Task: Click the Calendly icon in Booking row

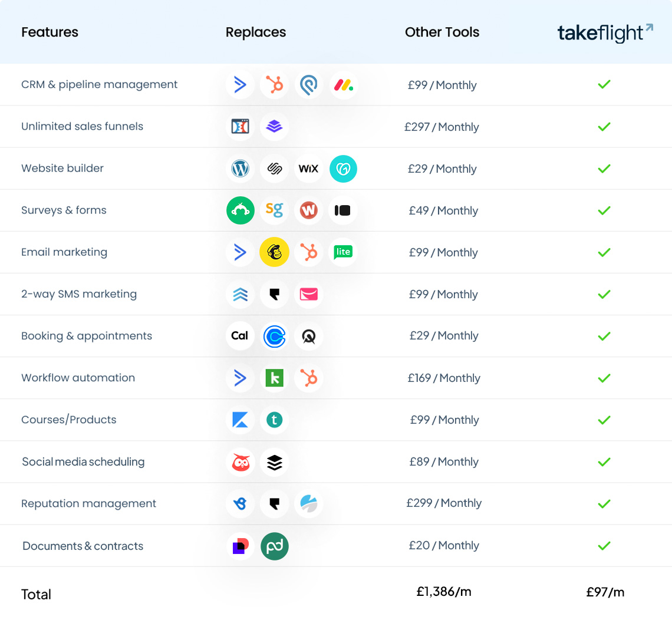Action: pos(274,336)
